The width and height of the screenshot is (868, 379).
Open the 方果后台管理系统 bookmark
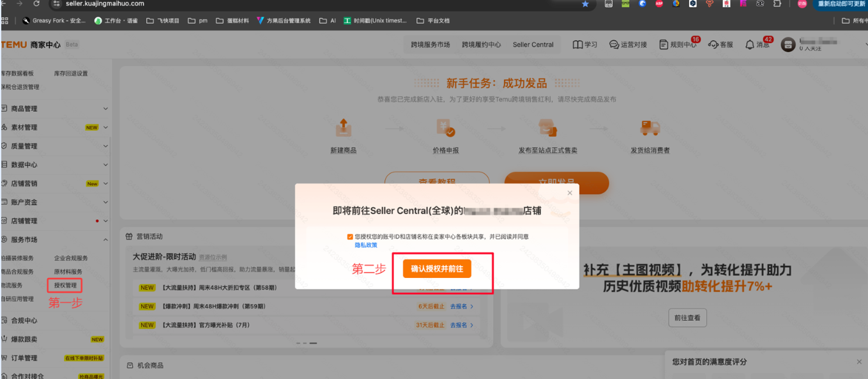tap(284, 20)
